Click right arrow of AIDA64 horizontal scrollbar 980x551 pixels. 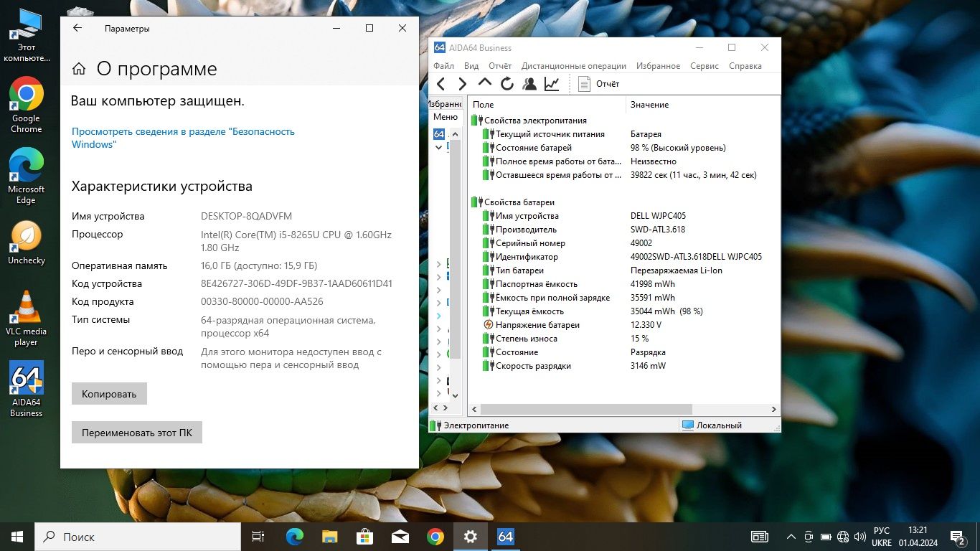point(774,409)
